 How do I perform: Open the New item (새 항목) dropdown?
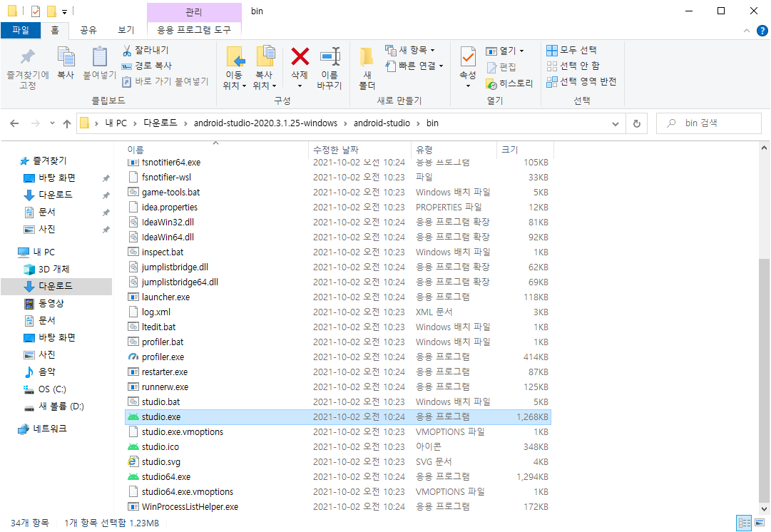tap(410, 50)
